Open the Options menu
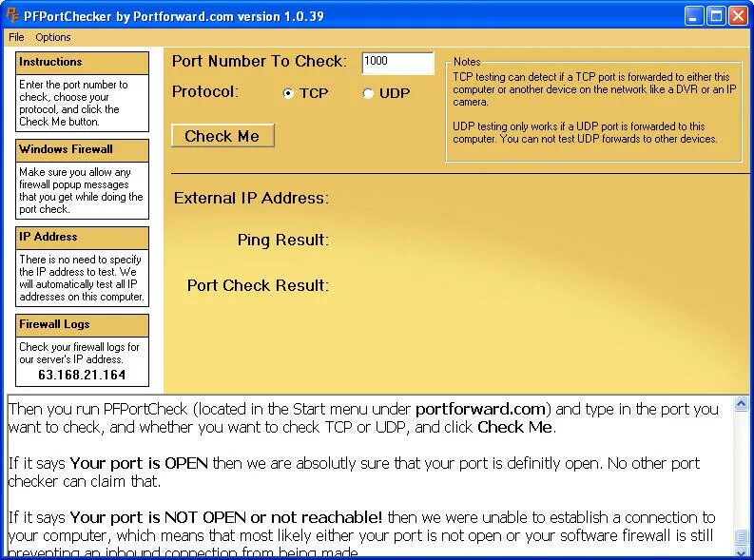Viewport: 754px width, 560px height. [x=53, y=37]
